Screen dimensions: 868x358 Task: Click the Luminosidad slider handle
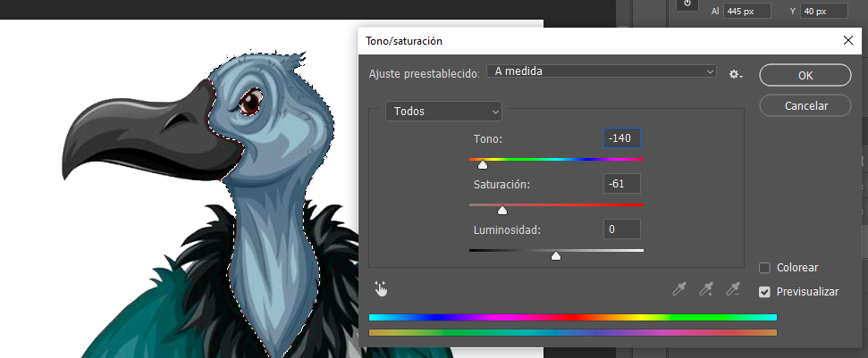click(556, 256)
